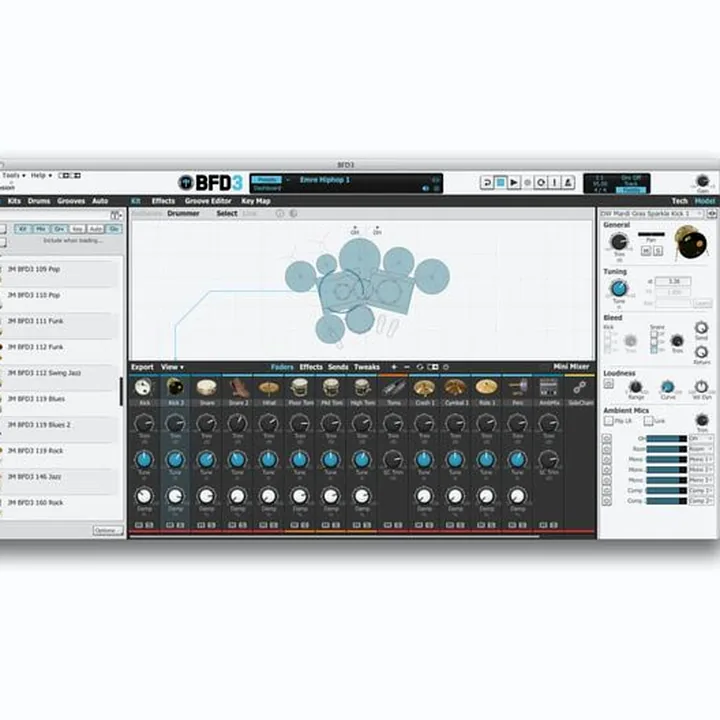The image size is (720, 720).
Task: Select the Toms bus channel icon
Action: click(x=393, y=388)
